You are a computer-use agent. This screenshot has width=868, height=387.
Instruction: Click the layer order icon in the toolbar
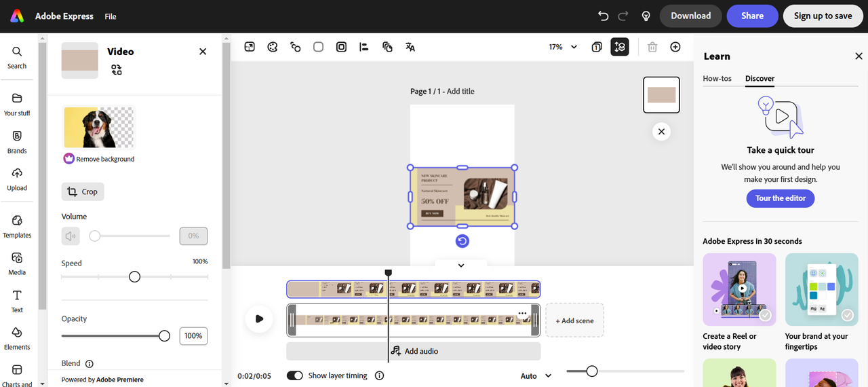coord(387,47)
